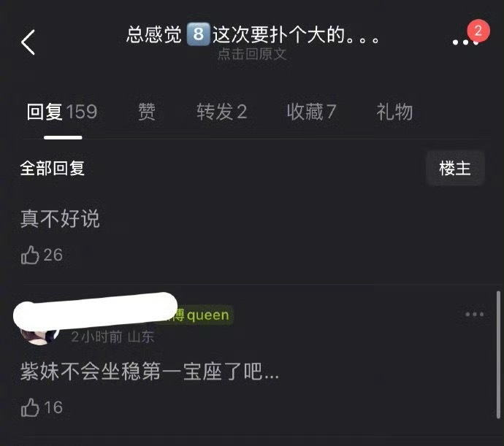Open the 全部回复 sort selector
Image resolution: width=504 pixels, height=446 pixels.
pos(53,169)
